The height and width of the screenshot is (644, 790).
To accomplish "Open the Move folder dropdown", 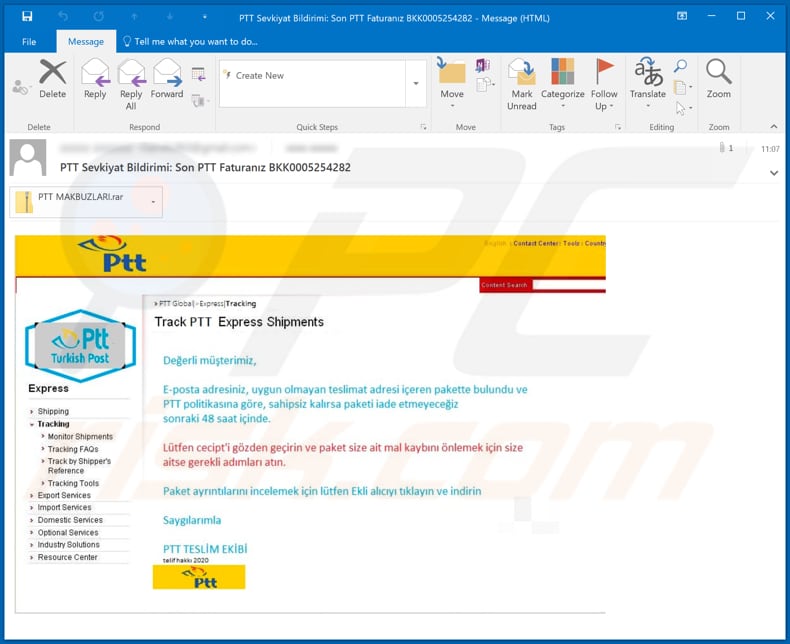I will 452,85.
